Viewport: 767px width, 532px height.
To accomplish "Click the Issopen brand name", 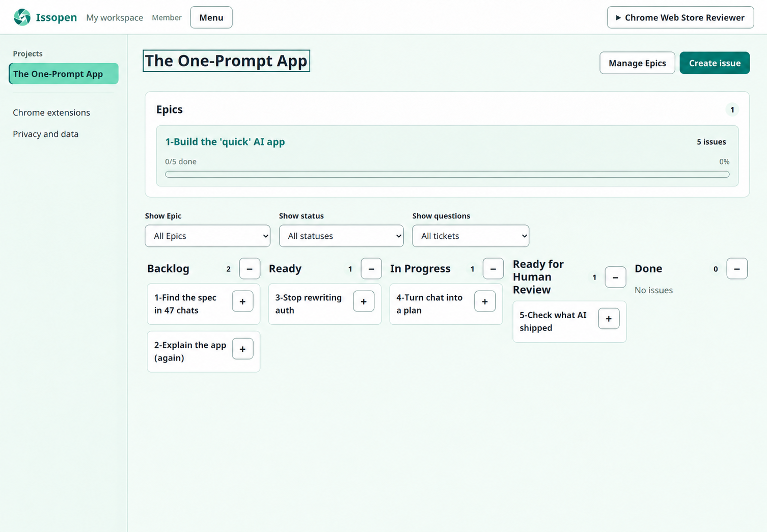I will click(x=57, y=17).
